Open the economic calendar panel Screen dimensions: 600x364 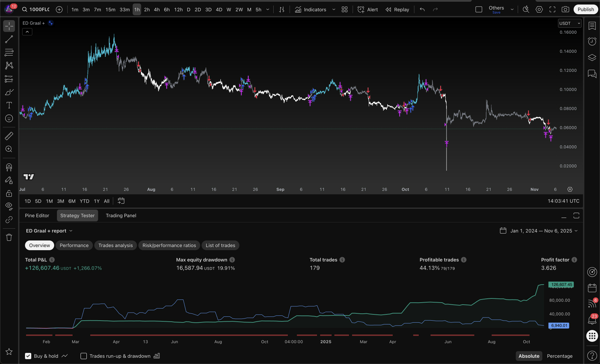point(592,288)
